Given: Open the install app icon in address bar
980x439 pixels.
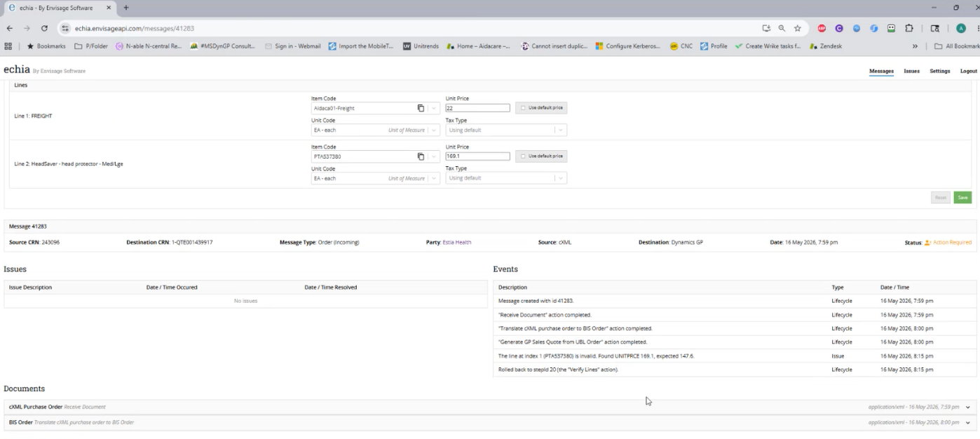Looking at the screenshot, I should [766, 28].
